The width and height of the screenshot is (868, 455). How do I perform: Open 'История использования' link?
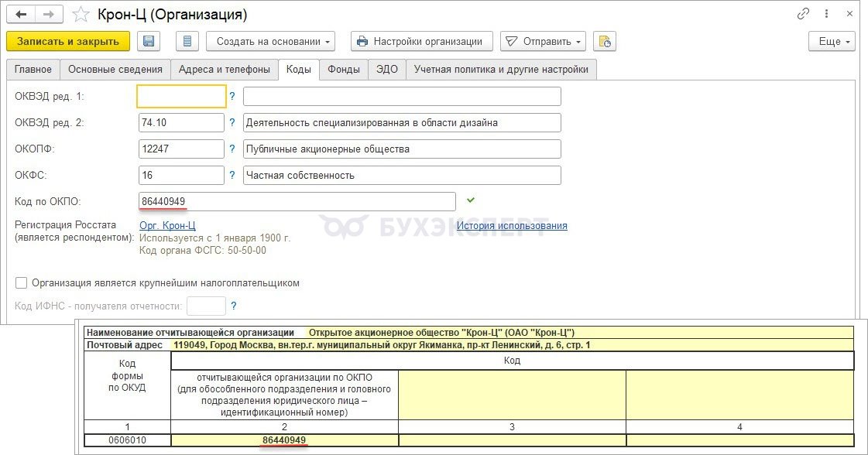coord(511,226)
